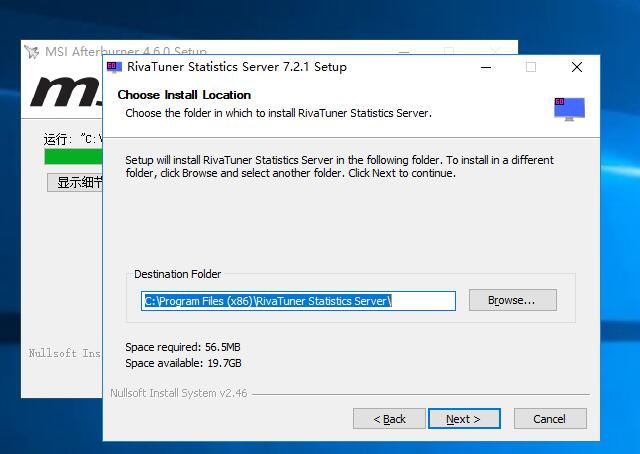
Task: Click the show details button in Afterburner setup
Action: (75, 182)
